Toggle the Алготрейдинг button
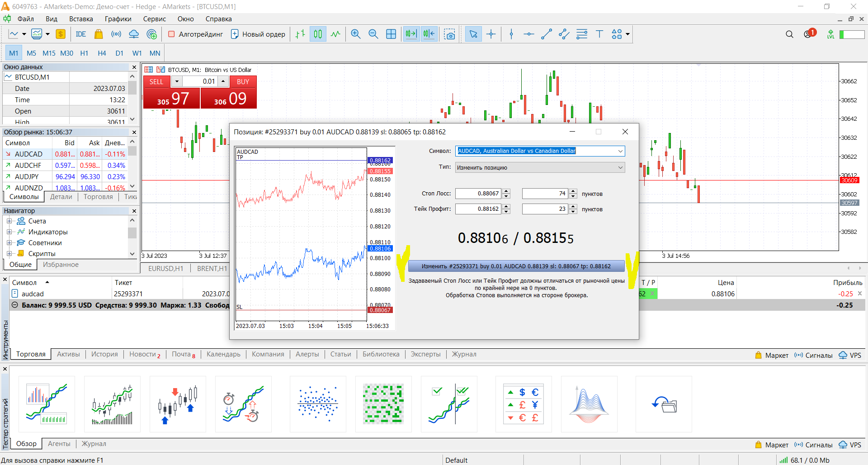This screenshot has width=868, height=465. point(195,34)
